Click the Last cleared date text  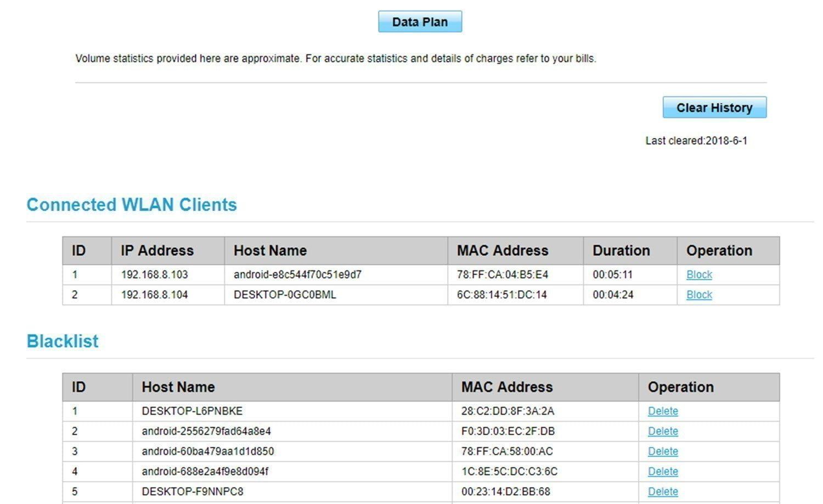click(x=696, y=141)
